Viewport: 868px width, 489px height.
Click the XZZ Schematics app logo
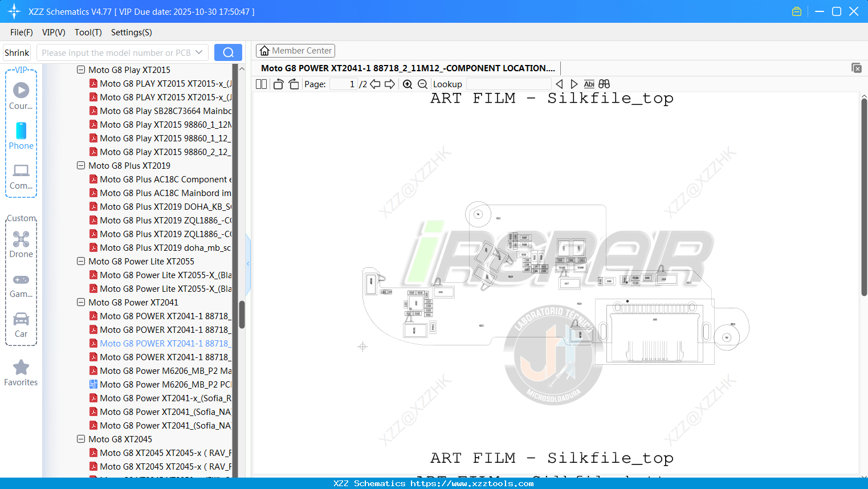(14, 11)
